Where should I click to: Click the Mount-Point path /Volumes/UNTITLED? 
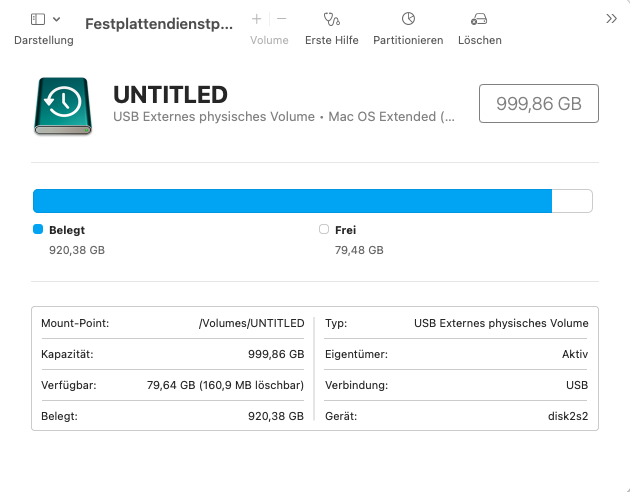[251, 323]
